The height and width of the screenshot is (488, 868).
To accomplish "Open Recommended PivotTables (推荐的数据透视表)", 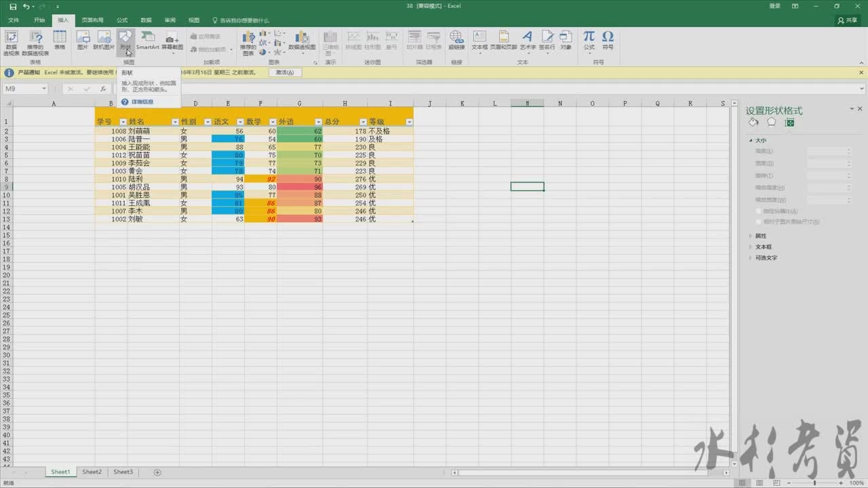I will [x=35, y=41].
